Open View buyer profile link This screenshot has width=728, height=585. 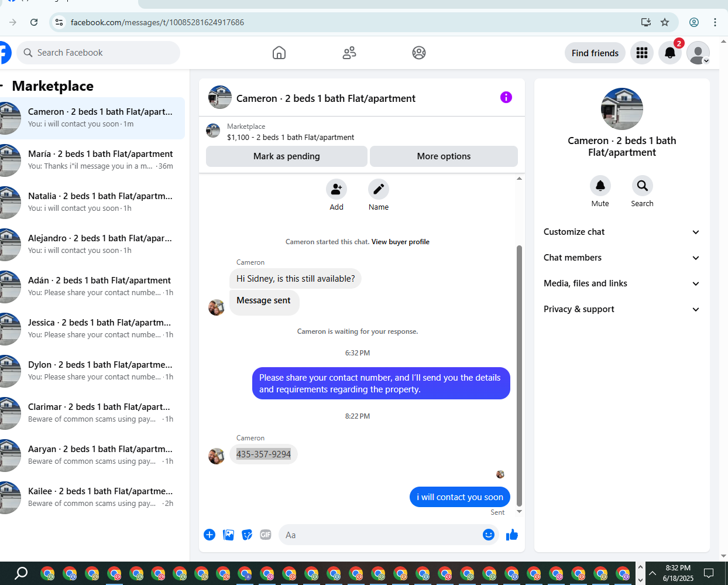coord(400,242)
